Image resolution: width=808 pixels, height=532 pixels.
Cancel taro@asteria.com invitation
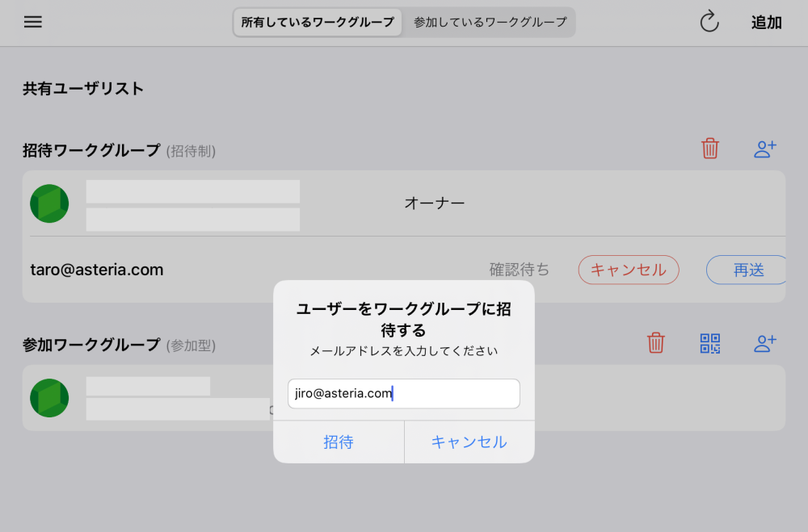tap(628, 270)
